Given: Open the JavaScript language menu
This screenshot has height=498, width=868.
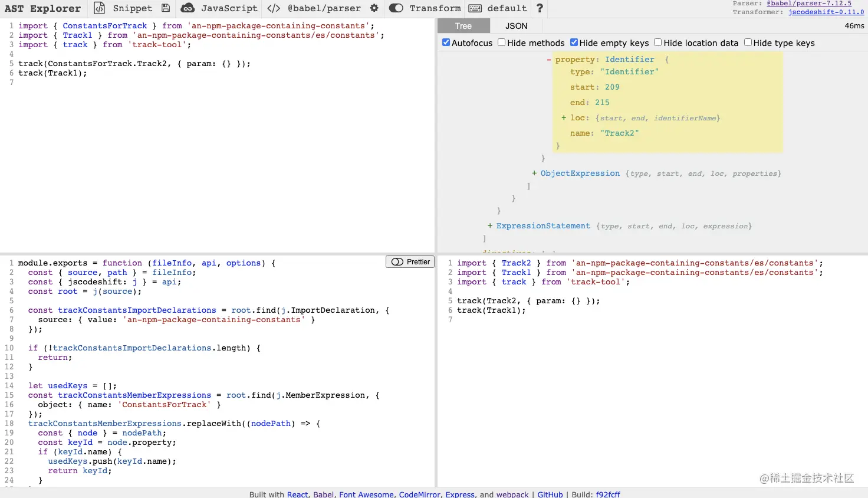Looking at the screenshot, I should 229,8.
